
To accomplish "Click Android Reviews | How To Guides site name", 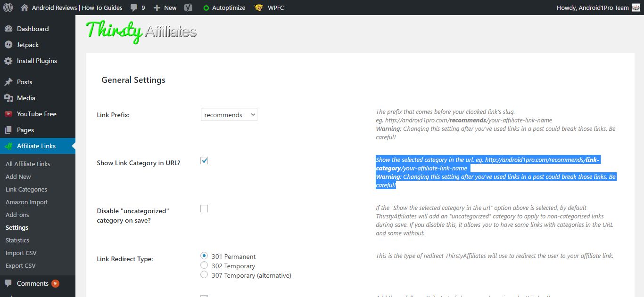I will (77, 8).
